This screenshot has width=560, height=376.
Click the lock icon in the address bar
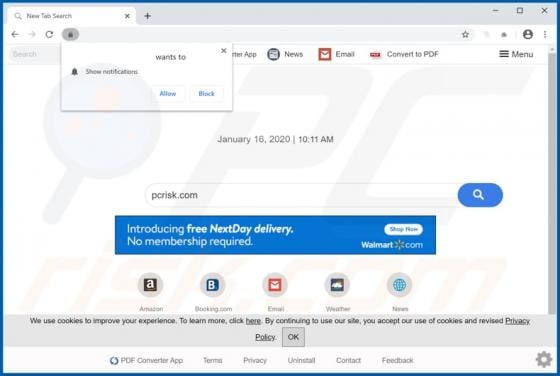pyautogui.click(x=70, y=35)
